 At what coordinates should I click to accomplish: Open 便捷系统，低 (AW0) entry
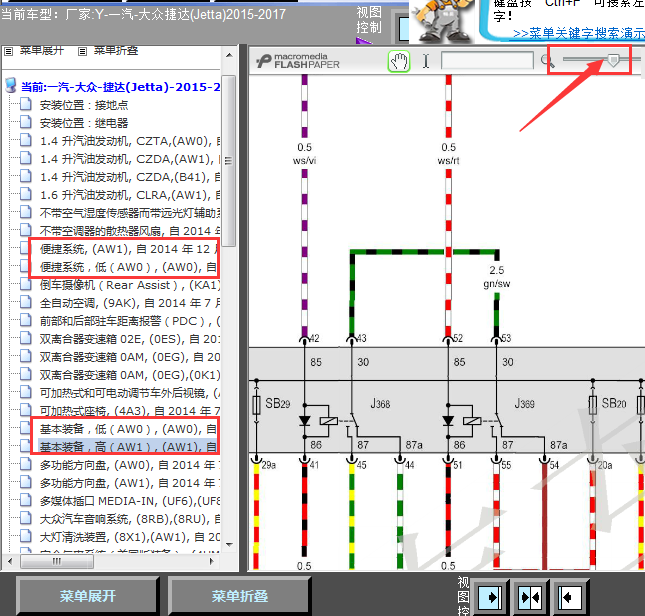pyautogui.click(x=128, y=267)
